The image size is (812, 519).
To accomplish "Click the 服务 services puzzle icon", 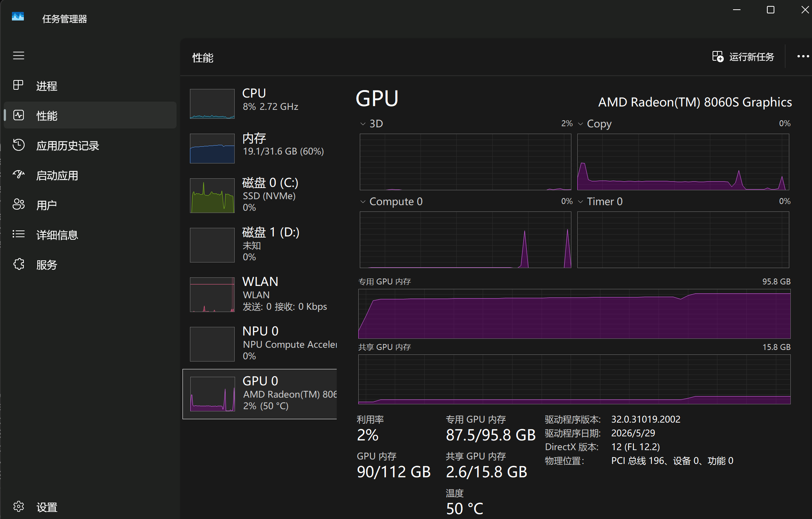I will point(18,264).
